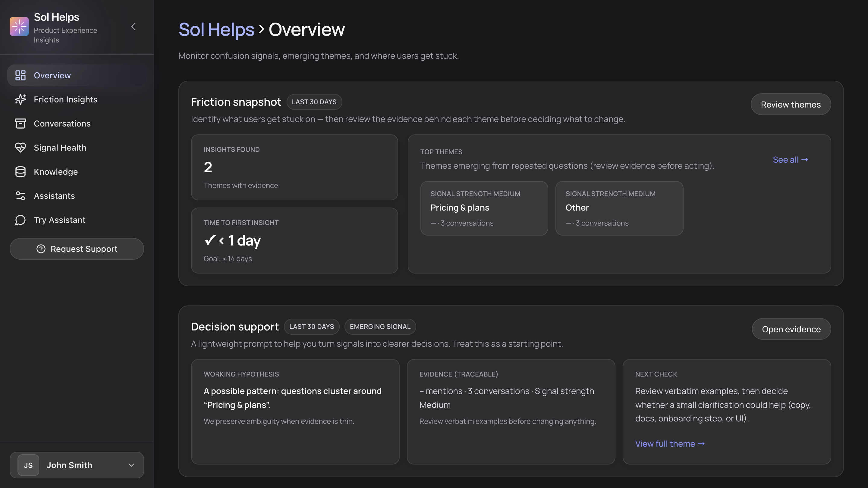Click the Signal Health heart-pulse icon

pyautogui.click(x=20, y=148)
